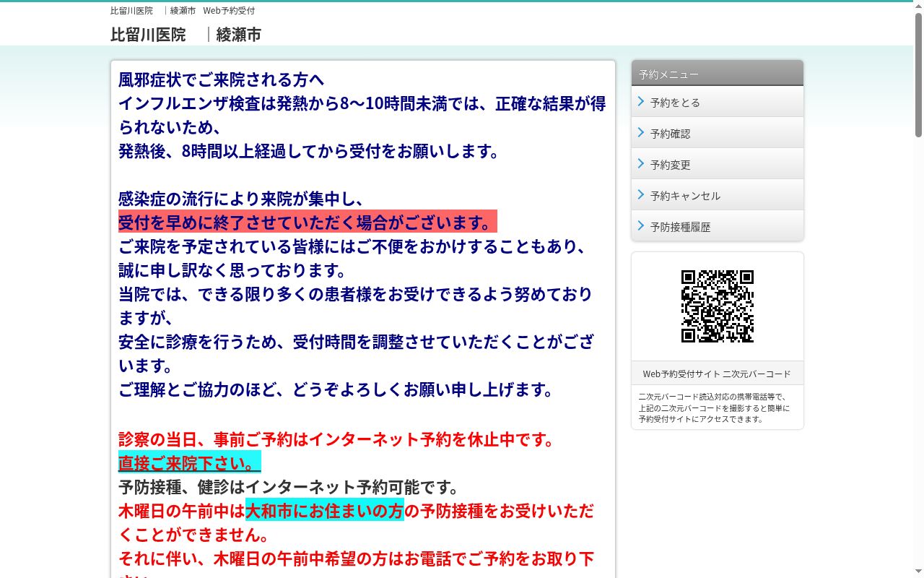Open the 予約確認 menu item

coord(717,133)
